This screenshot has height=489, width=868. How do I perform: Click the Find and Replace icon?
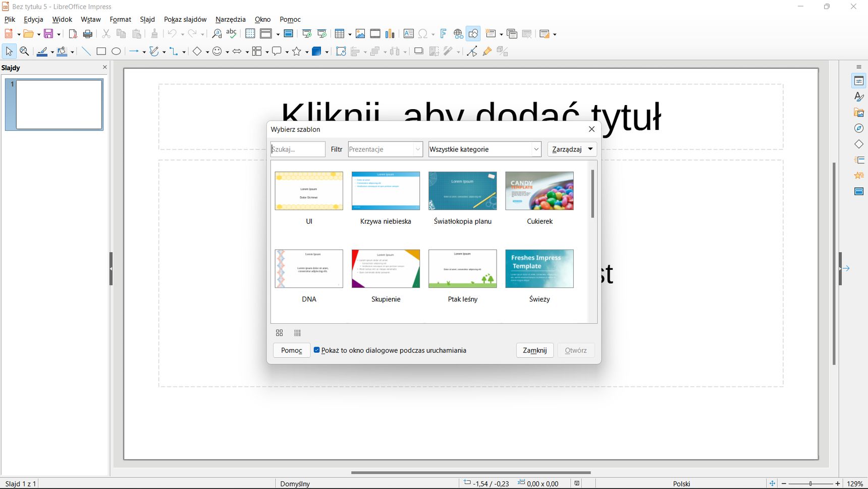point(216,34)
